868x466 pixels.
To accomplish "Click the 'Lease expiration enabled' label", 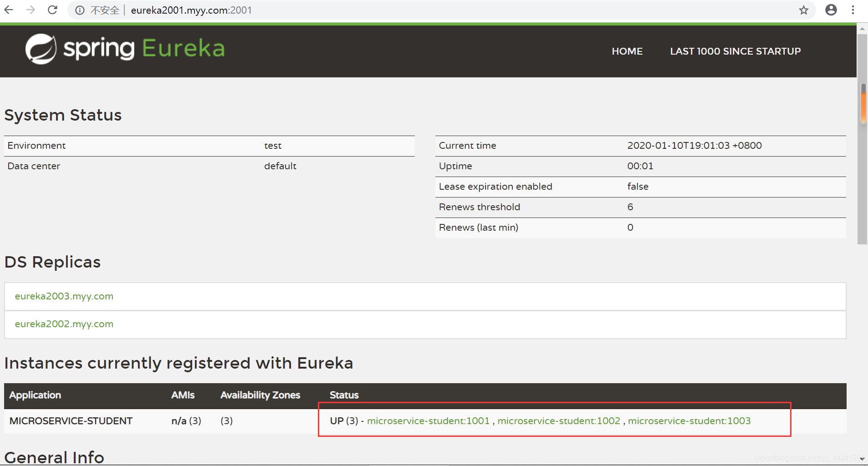I will coord(495,187).
